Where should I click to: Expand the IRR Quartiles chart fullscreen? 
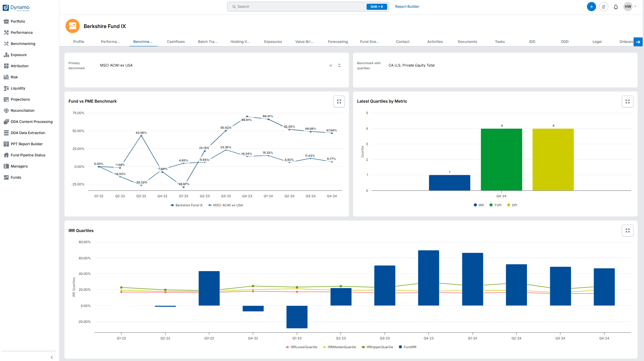pyautogui.click(x=627, y=230)
